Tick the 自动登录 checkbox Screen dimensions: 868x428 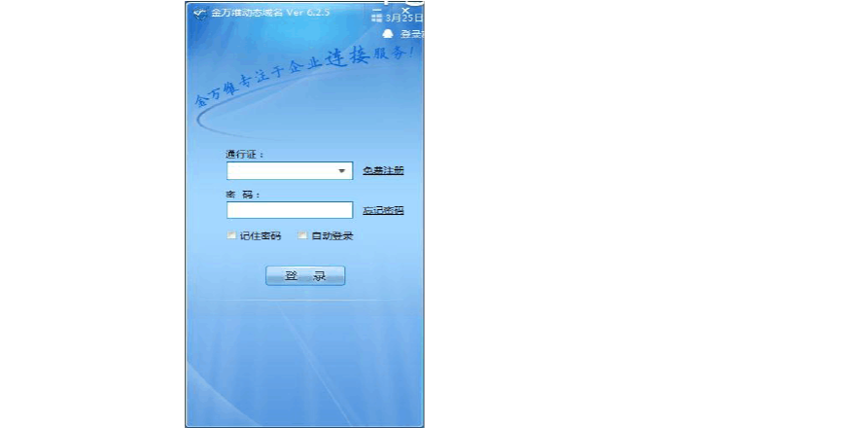(302, 235)
